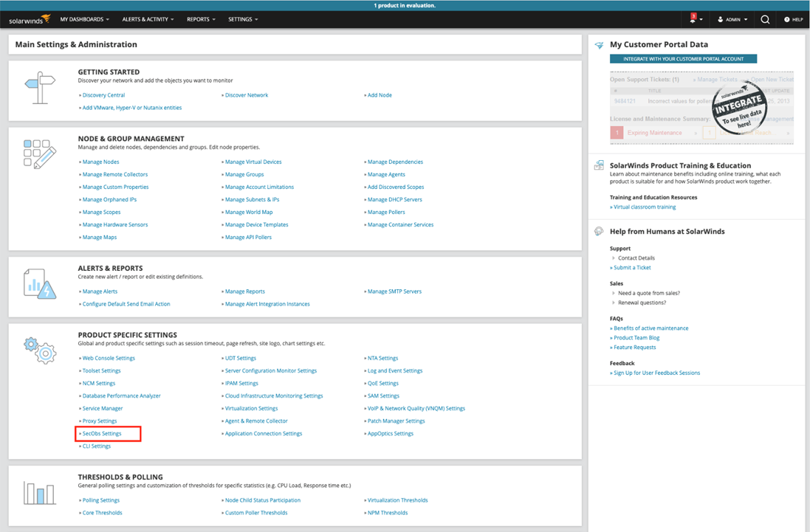The width and height of the screenshot is (810, 532).
Task: Open Configure Default Send Email Action
Action: 126,305
